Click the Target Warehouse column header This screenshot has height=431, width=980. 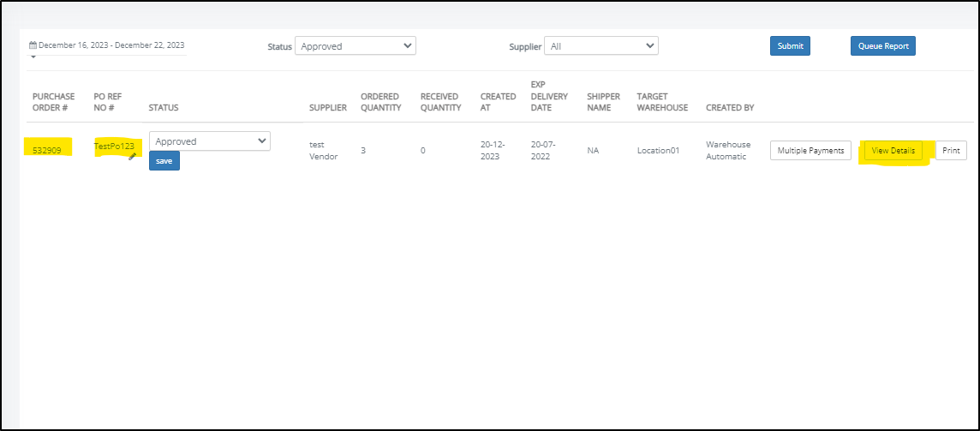coord(662,102)
